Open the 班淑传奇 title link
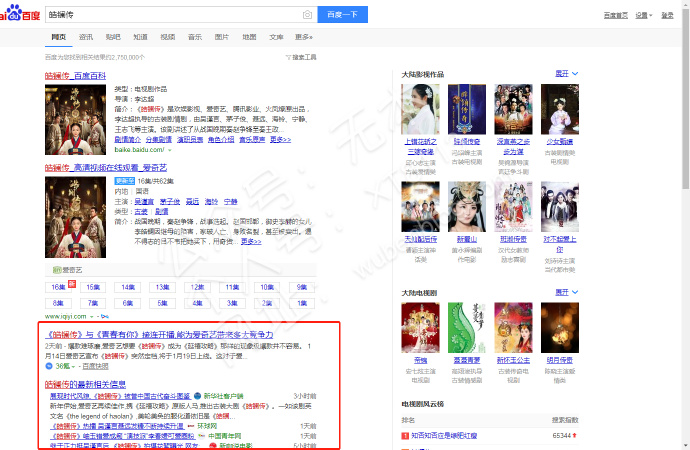 [513, 239]
